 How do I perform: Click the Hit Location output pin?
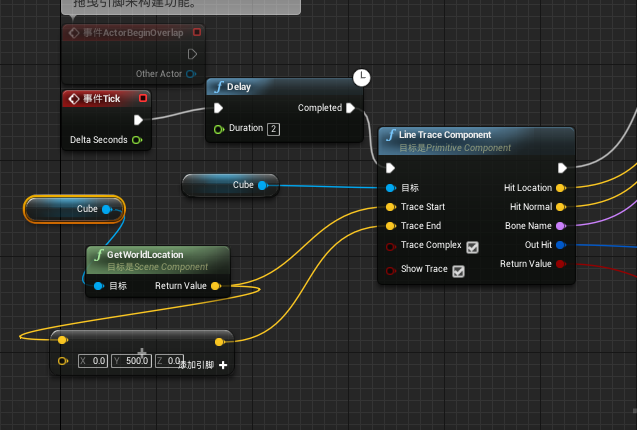(560, 188)
